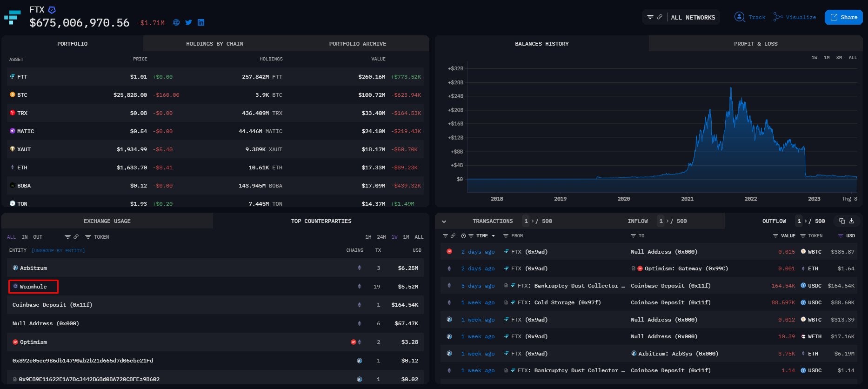Open the All Networks filter dropdown
This screenshot has height=389, width=868.
tap(693, 17)
